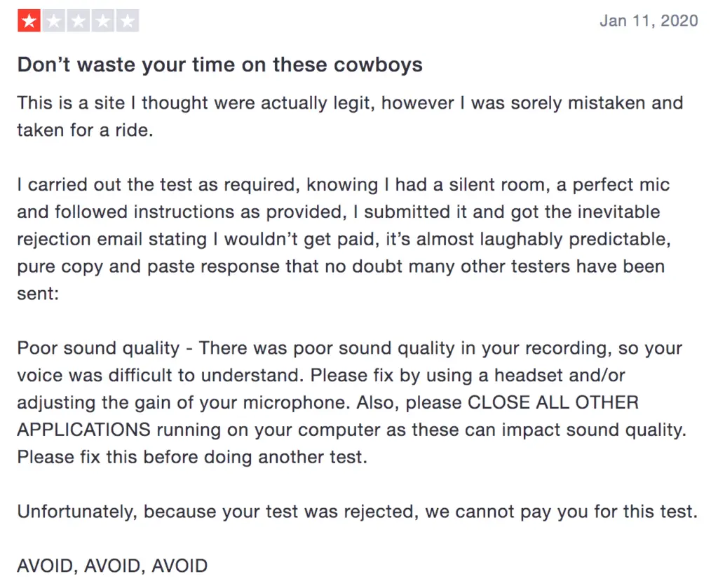Click the 'taken for a ride' line
The width and height of the screenshot is (718, 588).
click(x=85, y=130)
